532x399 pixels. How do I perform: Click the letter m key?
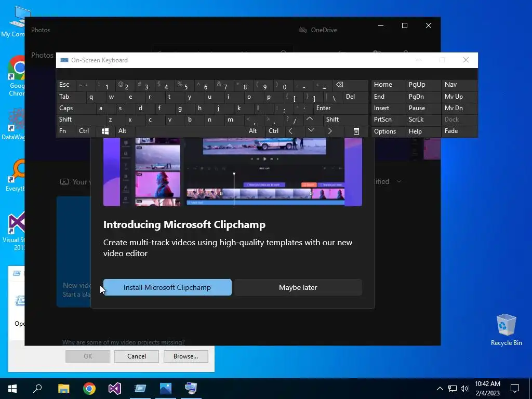234,119
